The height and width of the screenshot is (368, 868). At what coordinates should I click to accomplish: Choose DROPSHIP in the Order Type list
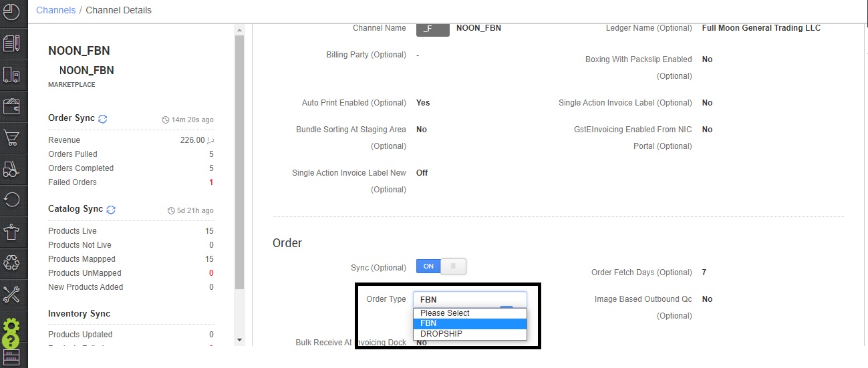pyautogui.click(x=470, y=334)
